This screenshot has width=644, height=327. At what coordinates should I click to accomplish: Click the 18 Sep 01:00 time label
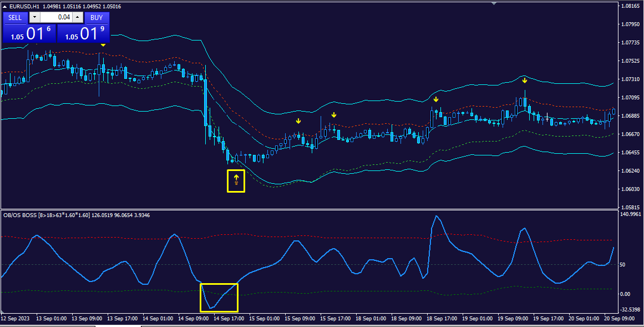click(x=371, y=318)
